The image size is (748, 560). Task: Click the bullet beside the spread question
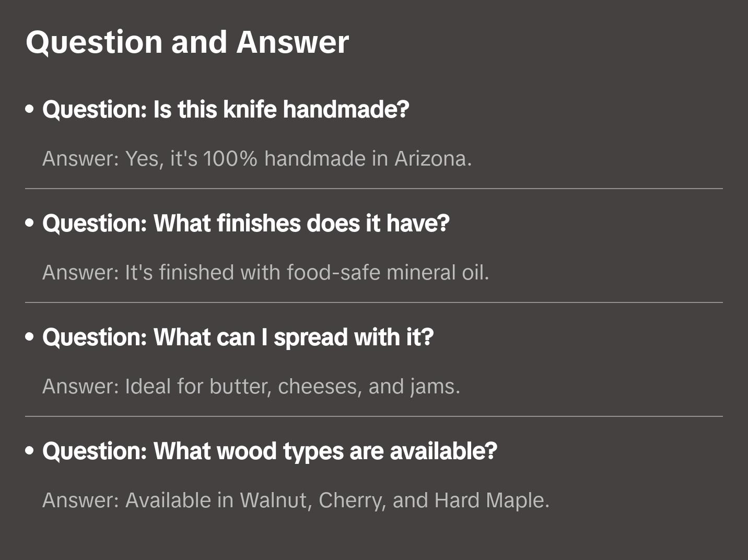[30, 337]
